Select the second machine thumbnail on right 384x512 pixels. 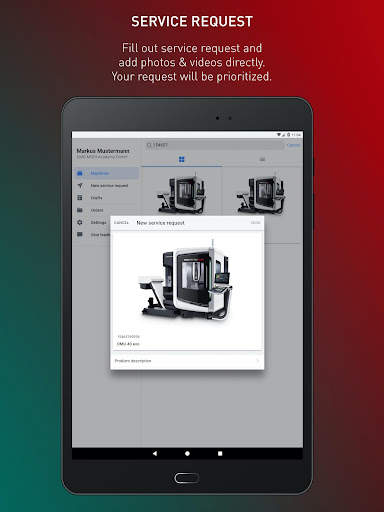(262, 193)
